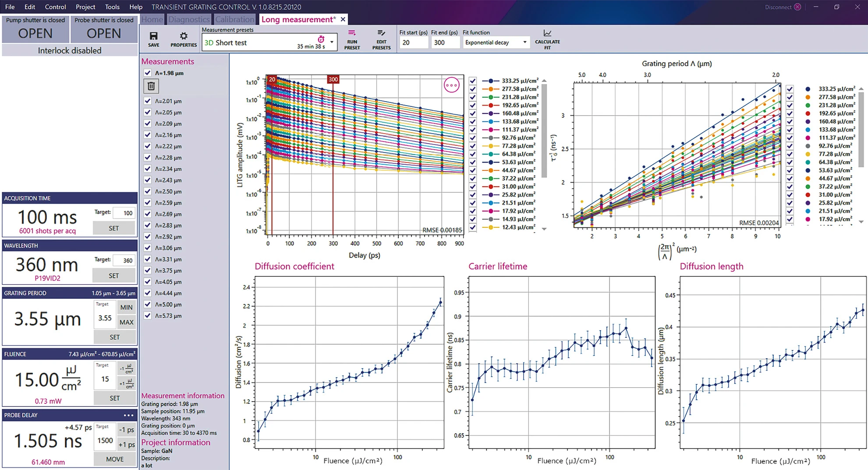Viewport: 868px width, 470px height.
Task: Toggle the 53.63 µJ/cm² checkbox in the grating period legend
Action: (790, 170)
